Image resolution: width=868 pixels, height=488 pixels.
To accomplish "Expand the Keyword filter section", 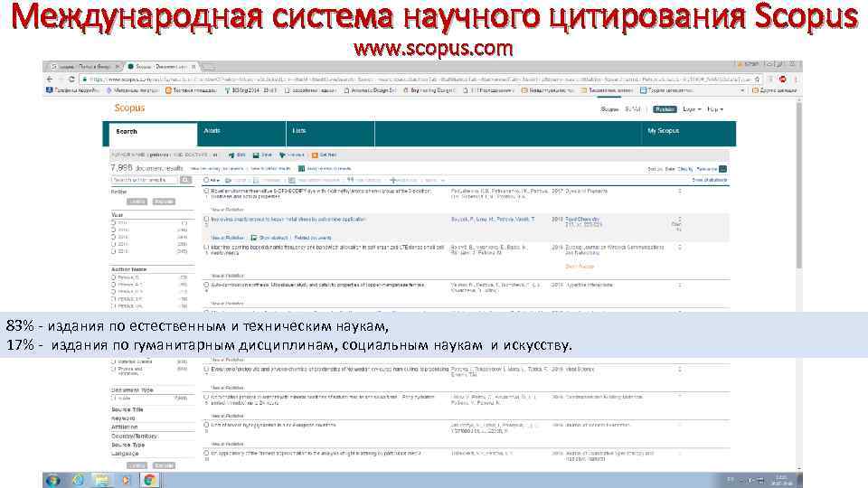I will [123, 418].
